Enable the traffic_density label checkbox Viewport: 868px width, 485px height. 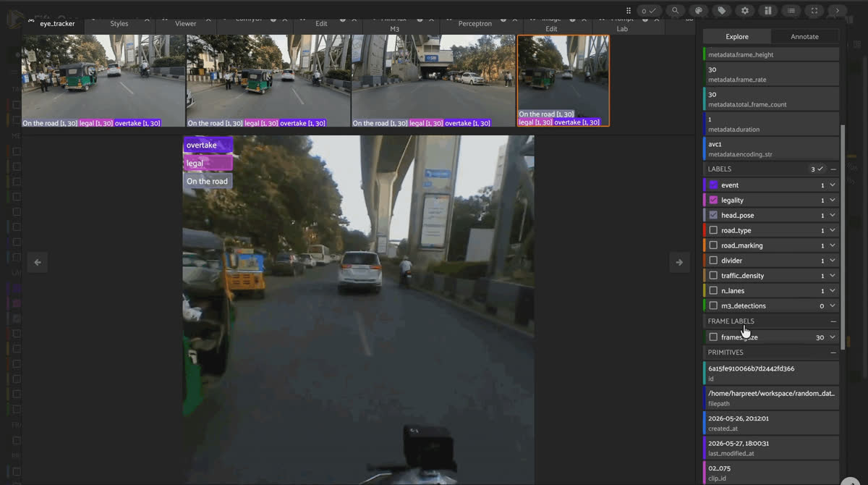click(x=713, y=276)
